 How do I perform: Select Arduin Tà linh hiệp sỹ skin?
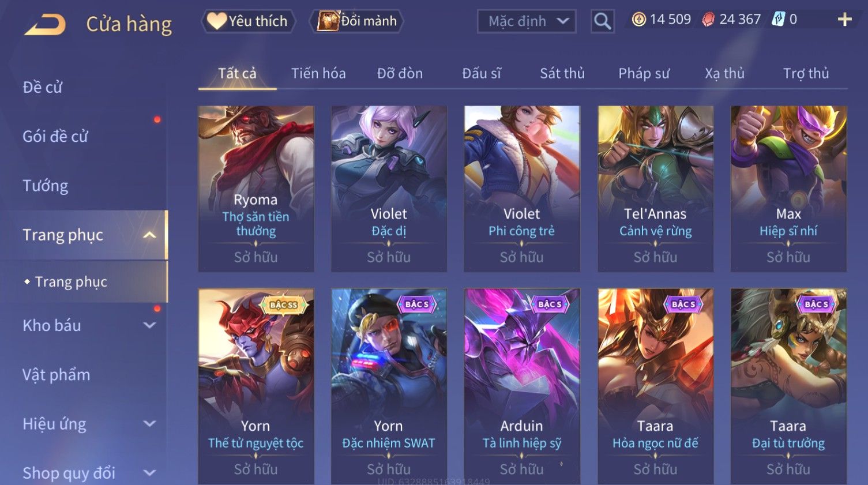[522, 386]
